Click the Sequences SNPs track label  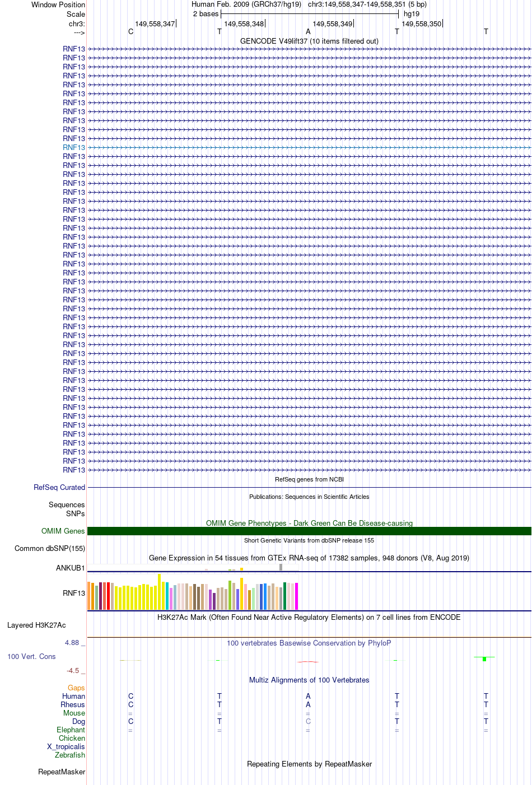click(67, 509)
